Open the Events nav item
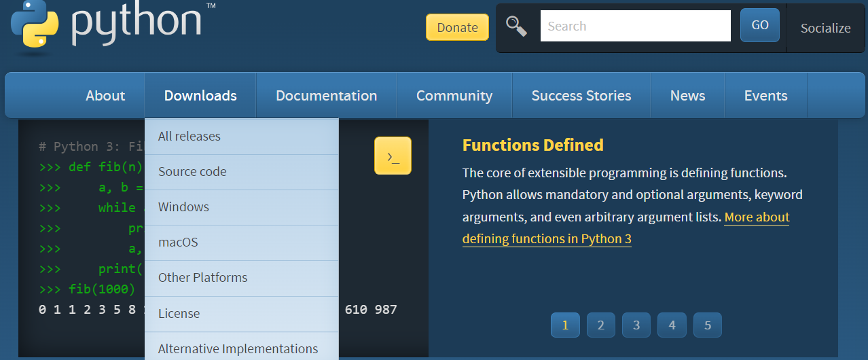Screen dimensions: 868x360 765,96
